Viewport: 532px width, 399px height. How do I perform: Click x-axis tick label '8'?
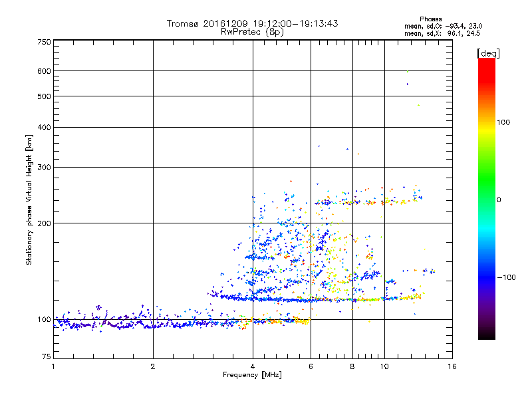coord(352,366)
